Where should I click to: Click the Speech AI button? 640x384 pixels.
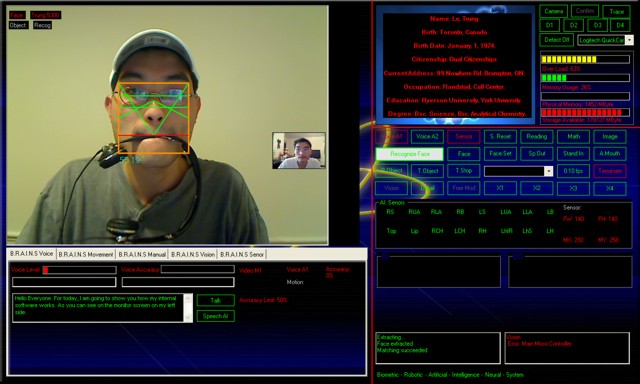[x=216, y=316]
